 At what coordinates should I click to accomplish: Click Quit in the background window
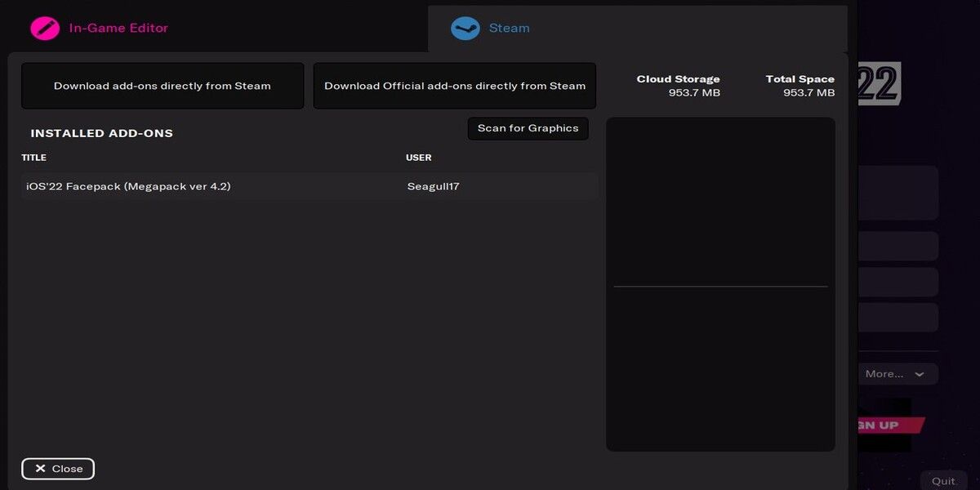pyautogui.click(x=943, y=481)
